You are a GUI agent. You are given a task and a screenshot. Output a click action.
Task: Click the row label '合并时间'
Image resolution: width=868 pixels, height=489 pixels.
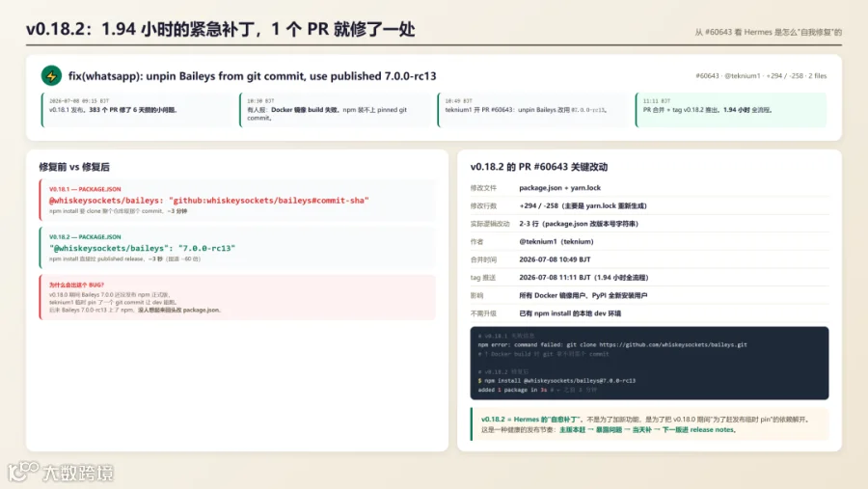(x=483, y=259)
